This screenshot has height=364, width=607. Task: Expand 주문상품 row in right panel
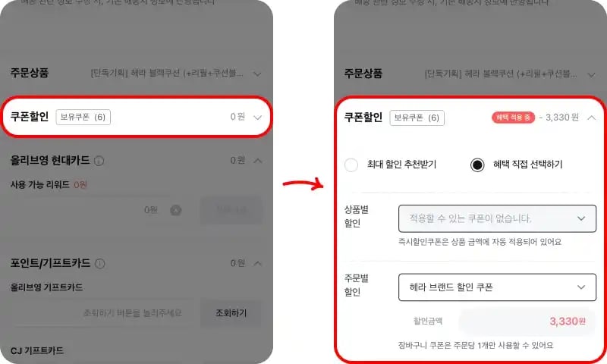(x=592, y=74)
